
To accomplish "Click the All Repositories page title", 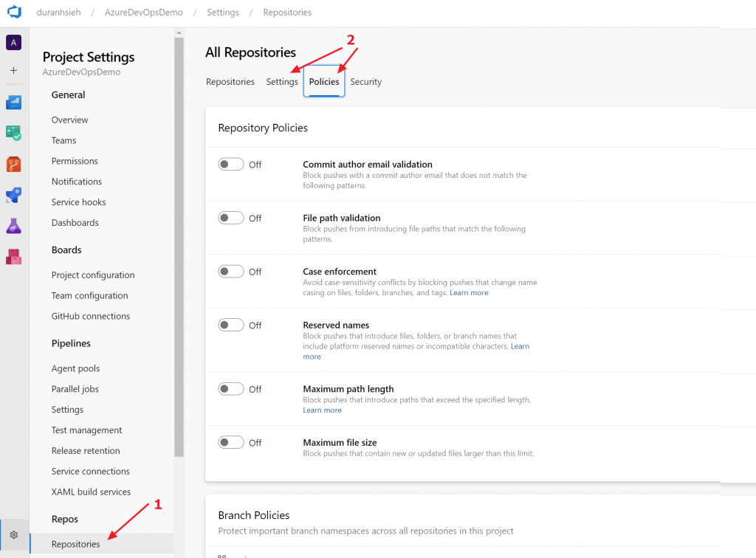I will pos(251,52).
